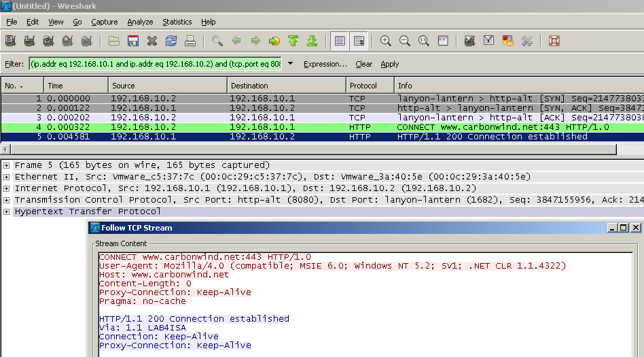Reset zoom to normal size

[424, 41]
